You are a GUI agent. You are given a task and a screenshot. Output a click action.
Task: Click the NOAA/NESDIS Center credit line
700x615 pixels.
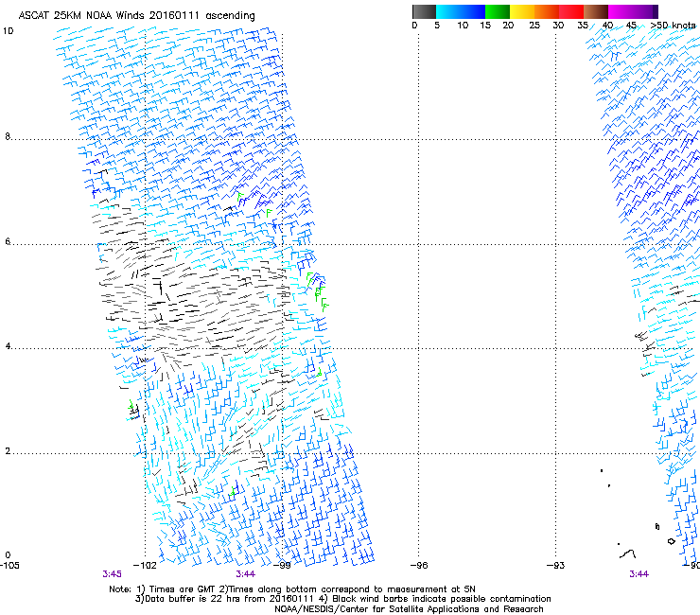[x=409, y=609]
